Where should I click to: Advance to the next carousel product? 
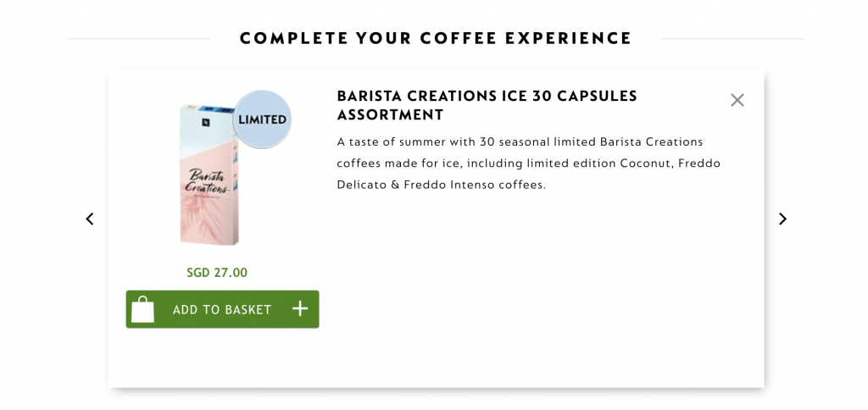(x=782, y=219)
